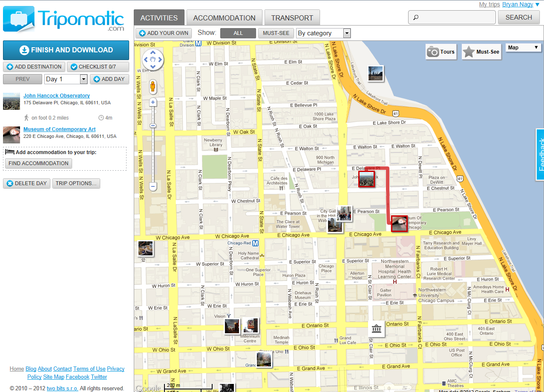Viewport: 544px width, 392px height.
Task: Click the museum building icon on Ontario St
Action: (x=376, y=329)
